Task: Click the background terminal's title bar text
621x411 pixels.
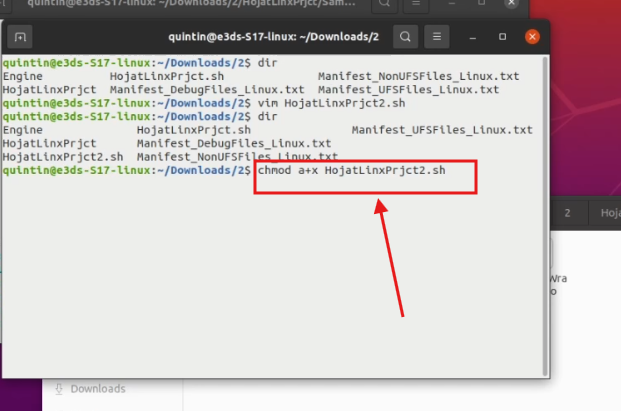Action: pos(180,6)
